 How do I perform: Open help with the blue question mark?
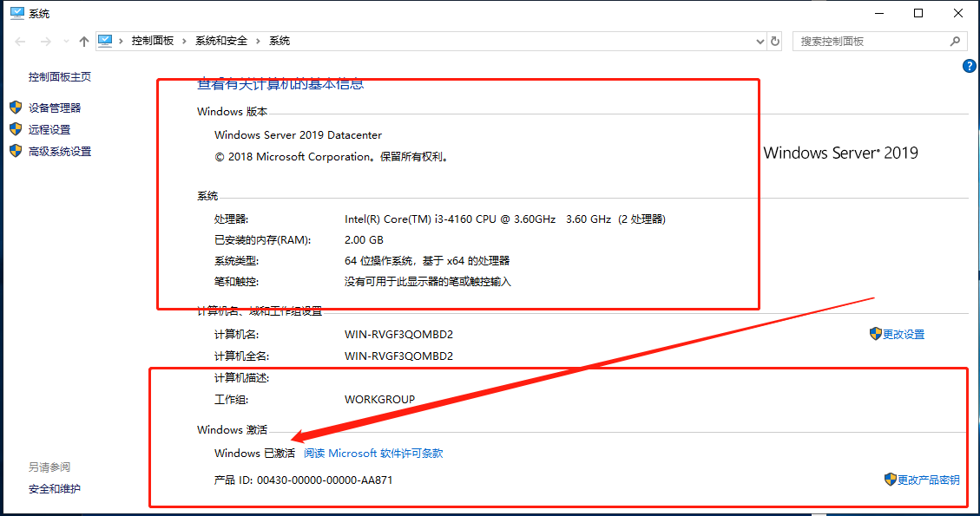[x=970, y=66]
